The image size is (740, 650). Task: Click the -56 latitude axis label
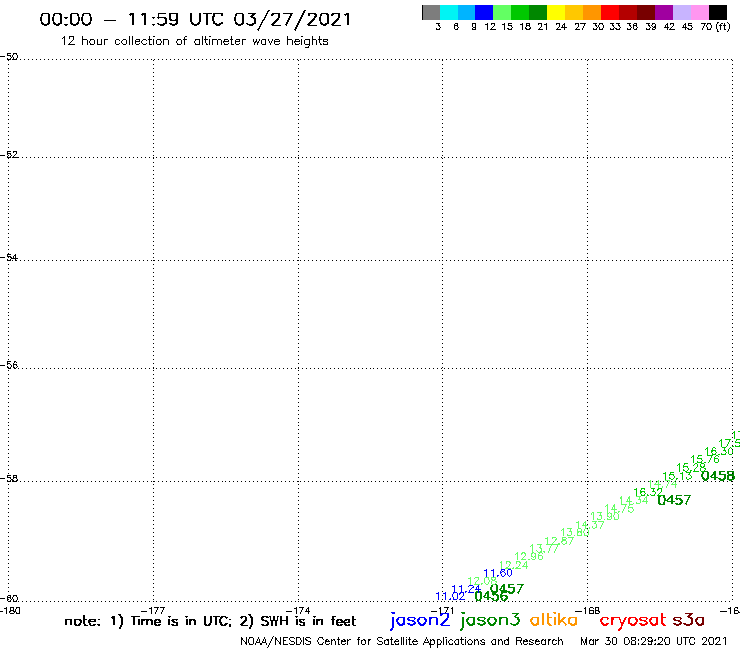point(10,365)
